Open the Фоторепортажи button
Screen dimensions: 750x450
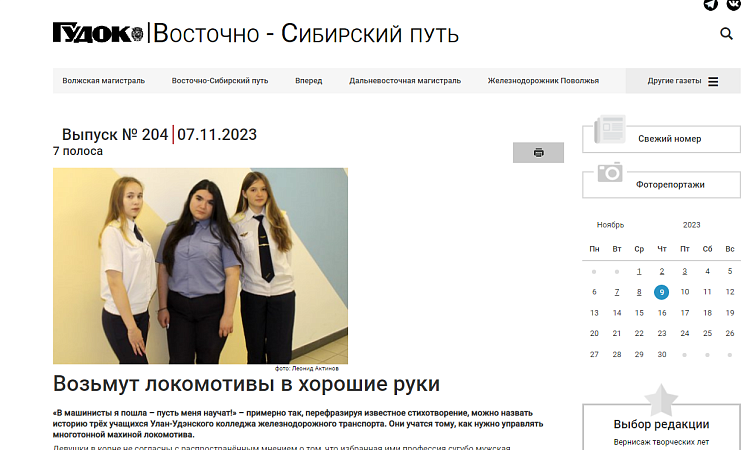662,185
